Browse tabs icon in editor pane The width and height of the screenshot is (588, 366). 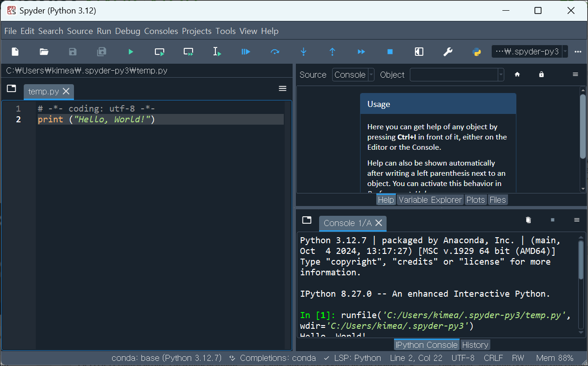tap(12, 88)
